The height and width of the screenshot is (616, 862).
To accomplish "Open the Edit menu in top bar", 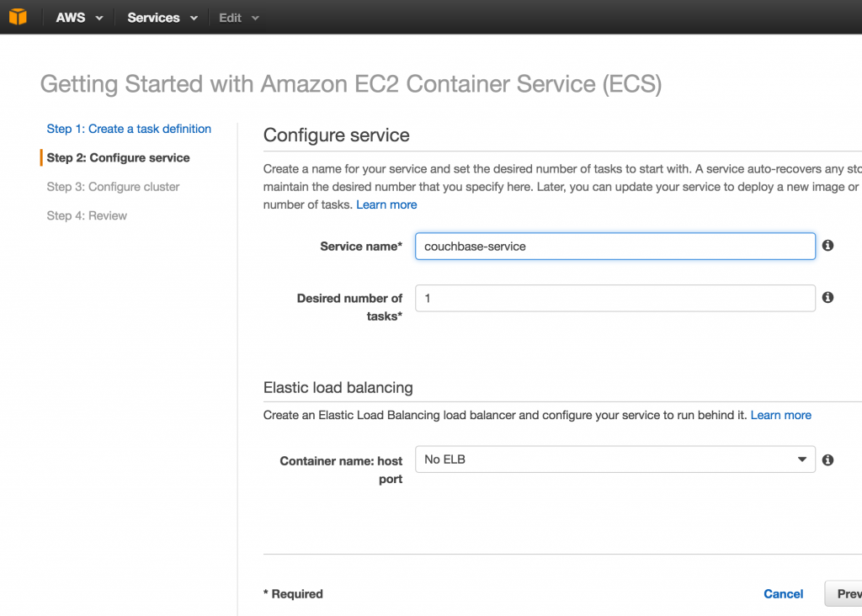I will pyautogui.click(x=238, y=18).
